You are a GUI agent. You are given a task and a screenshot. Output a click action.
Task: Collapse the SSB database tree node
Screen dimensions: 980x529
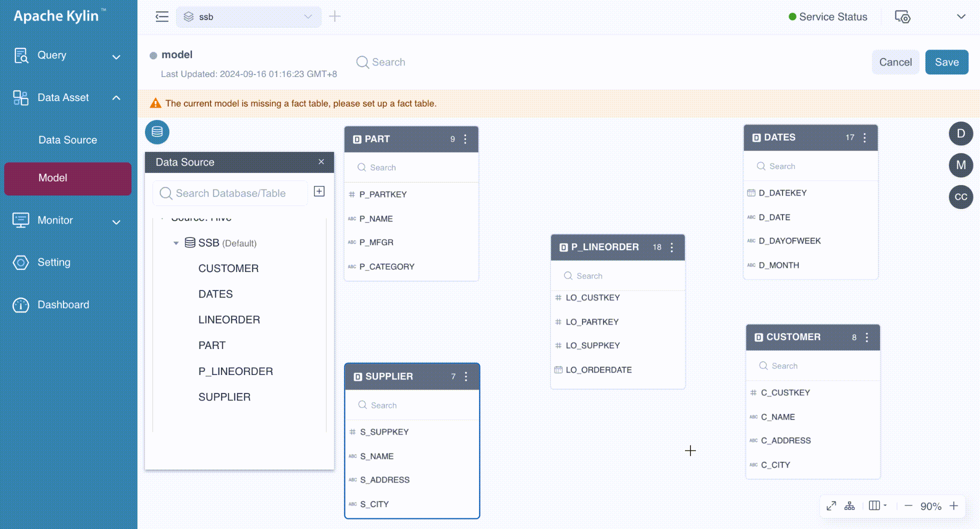click(176, 243)
